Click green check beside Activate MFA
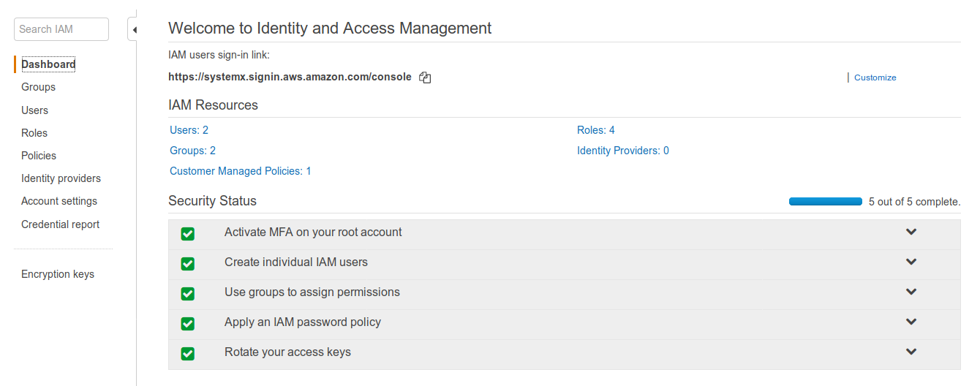This screenshot has width=980, height=386. [187, 234]
